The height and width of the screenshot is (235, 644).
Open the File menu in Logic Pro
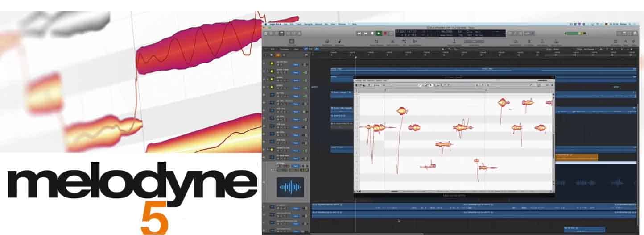coord(285,24)
